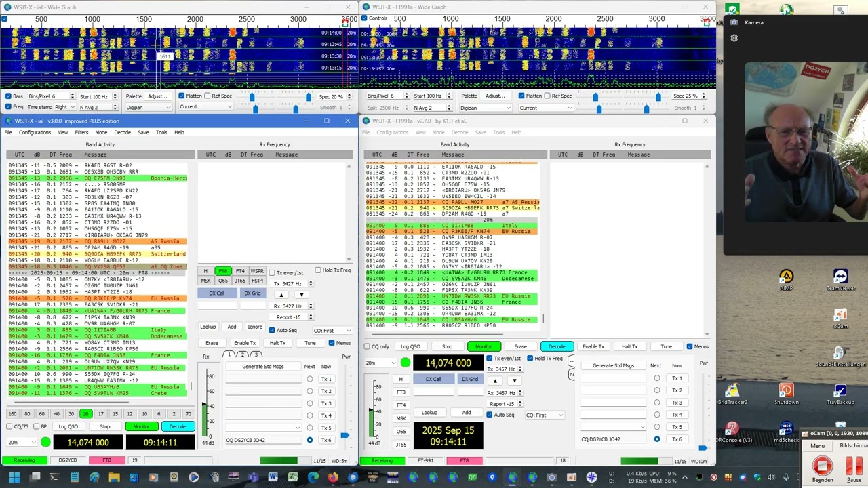Adjust Pwr slider in left WSJT-X window
This screenshot has width=868, height=488.
[345, 435]
